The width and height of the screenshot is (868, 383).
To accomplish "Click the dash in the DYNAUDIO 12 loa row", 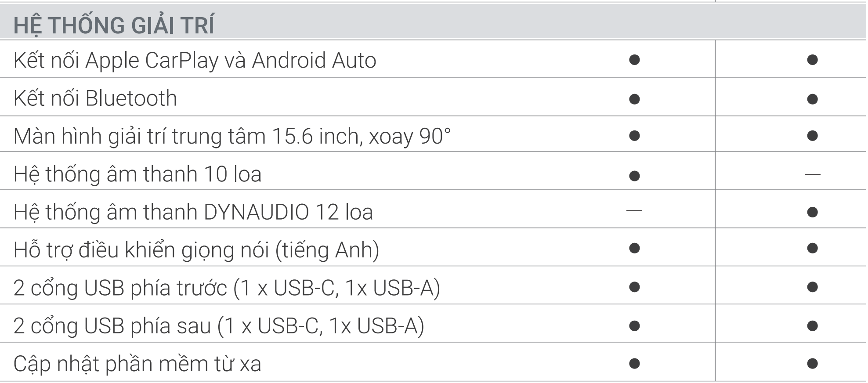I will coord(634,211).
